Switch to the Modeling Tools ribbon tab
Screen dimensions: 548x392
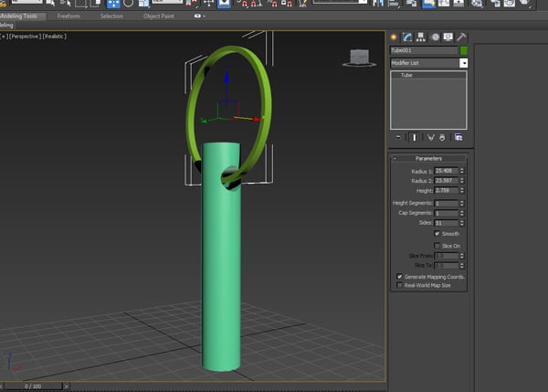pyautogui.click(x=21, y=16)
